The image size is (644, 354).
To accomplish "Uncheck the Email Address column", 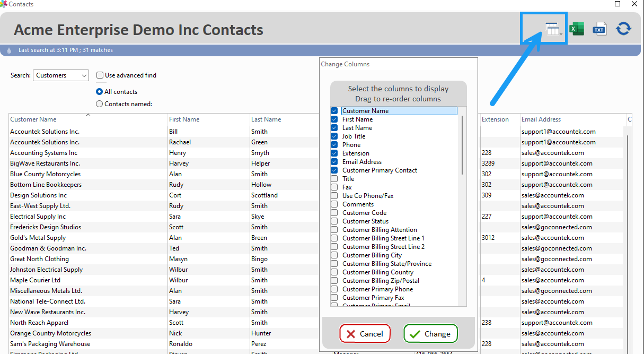I will [334, 162].
